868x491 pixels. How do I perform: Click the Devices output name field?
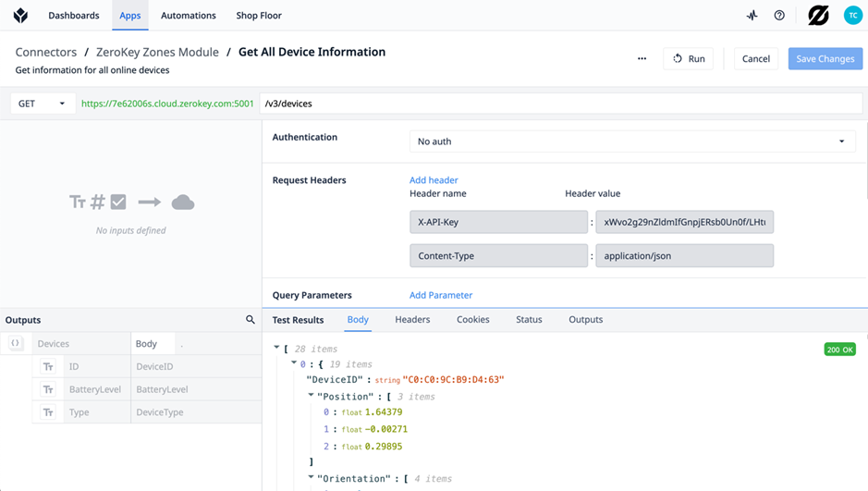tap(80, 343)
